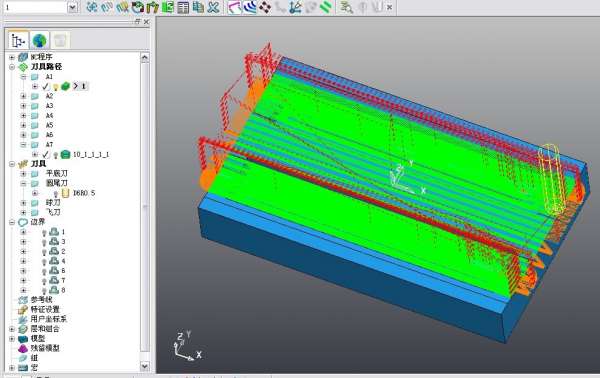Toggle light bulb of tool D6R0.5

[56, 194]
